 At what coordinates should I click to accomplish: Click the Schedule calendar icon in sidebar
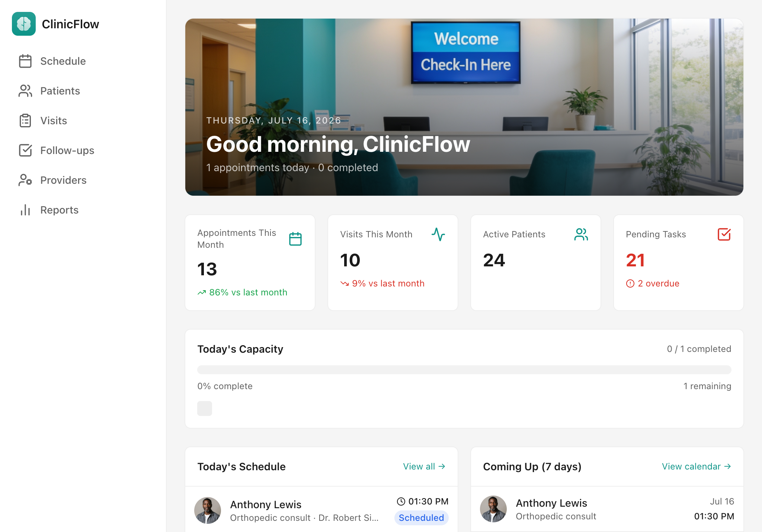pyautogui.click(x=25, y=61)
